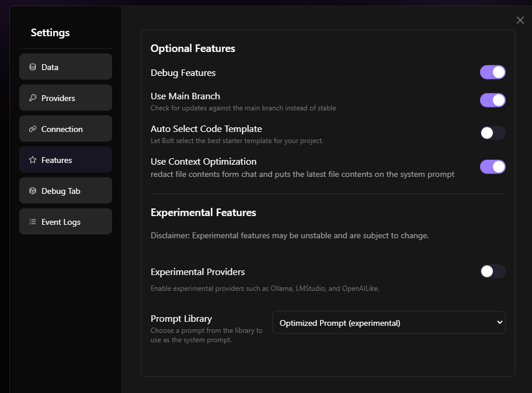The image size is (532, 393).
Task: Enable Auto Select Code Template toggle
Action: (x=493, y=133)
